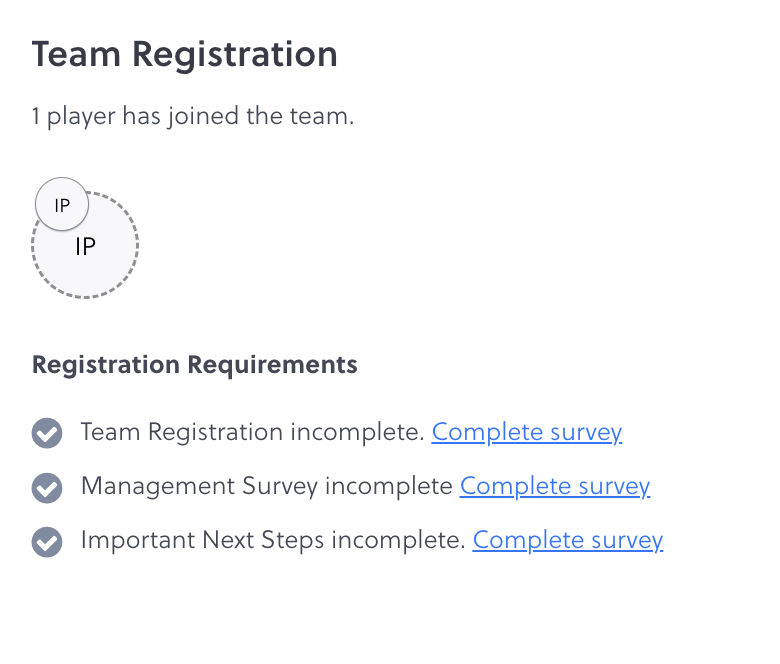
Task: Click the Team Registration page title
Action: tap(184, 54)
